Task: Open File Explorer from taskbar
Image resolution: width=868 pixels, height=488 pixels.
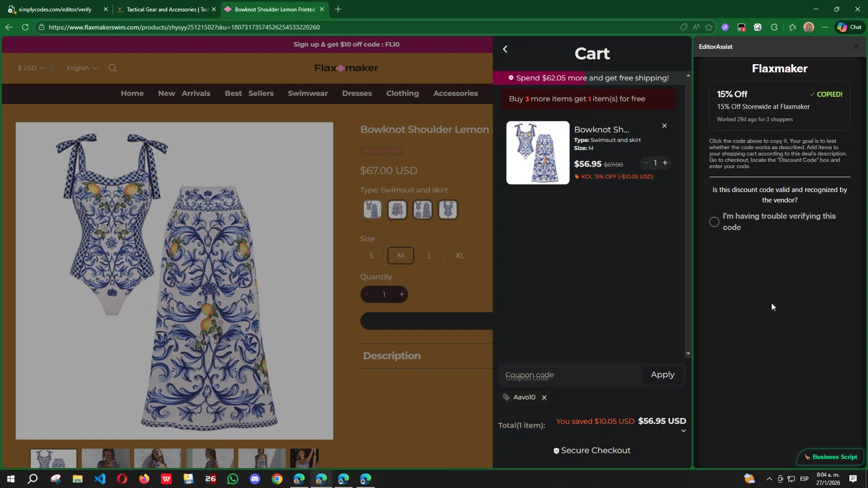Action: (77, 479)
